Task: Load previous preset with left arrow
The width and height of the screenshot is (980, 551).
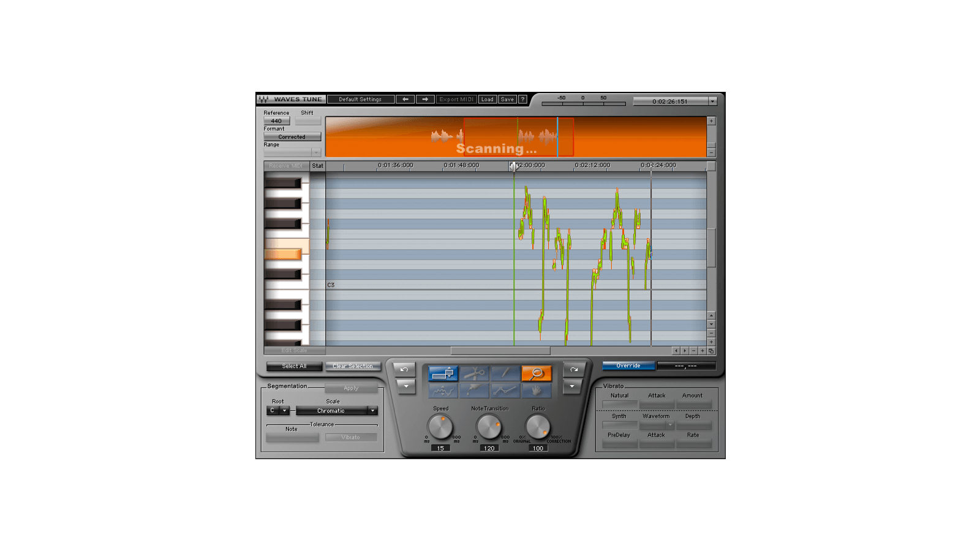Action: click(x=405, y=99)
